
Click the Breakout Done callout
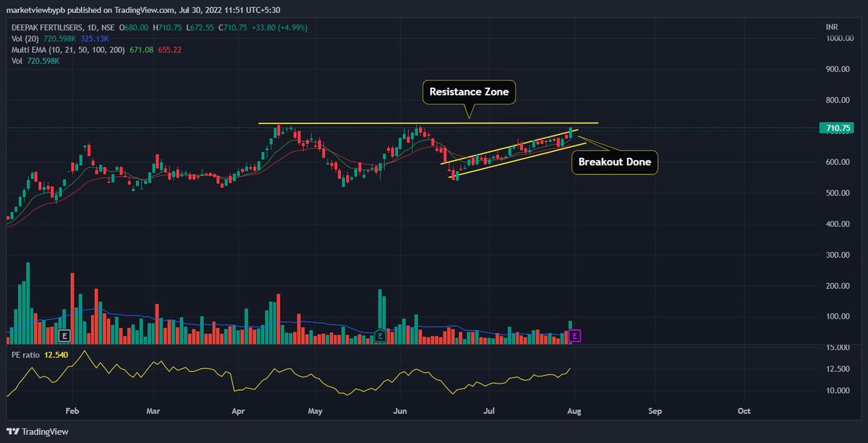pyautogui.click(x=616, y=162)
